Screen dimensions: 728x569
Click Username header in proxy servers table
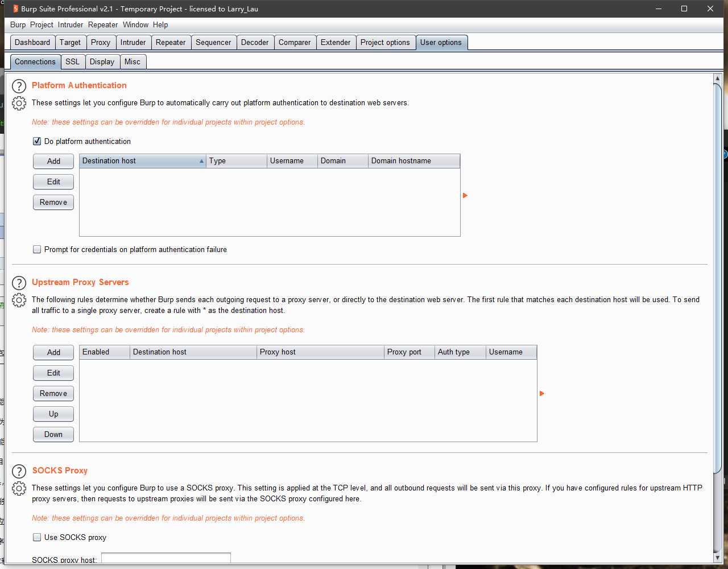(511, 352)
